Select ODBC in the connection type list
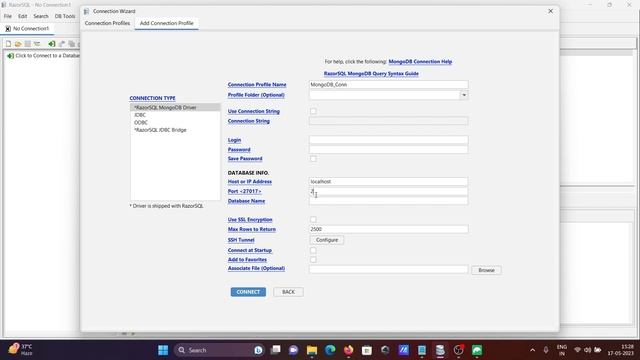Viewport: 640px width, 360px height. pos(175,122)
